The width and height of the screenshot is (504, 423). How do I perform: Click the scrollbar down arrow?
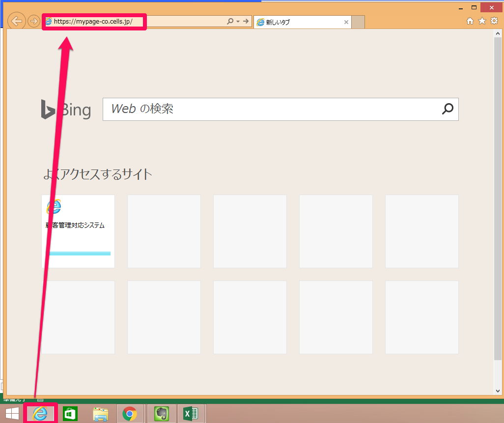point(498,391)
